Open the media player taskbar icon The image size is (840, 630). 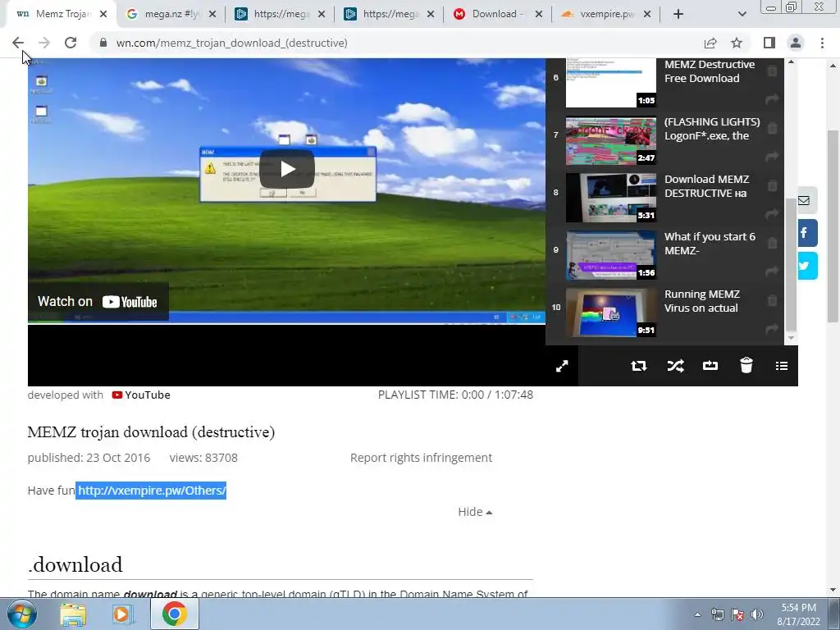[x=122, y=614]
